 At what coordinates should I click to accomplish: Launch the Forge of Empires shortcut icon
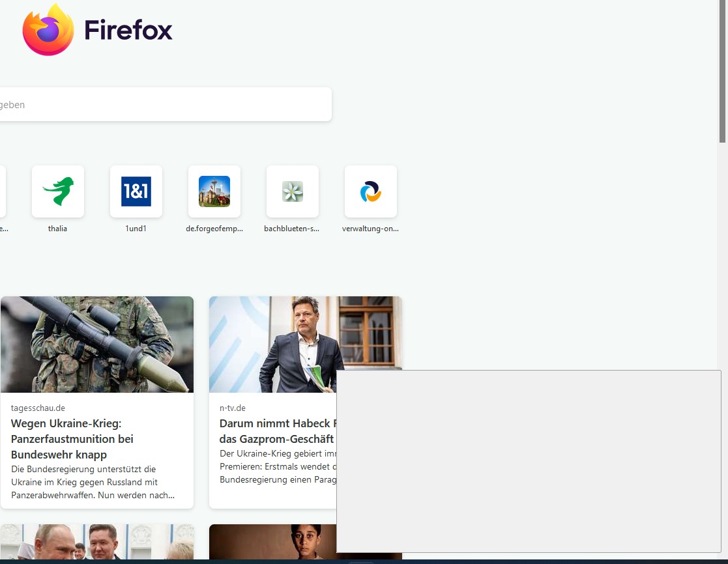(214, 191)
